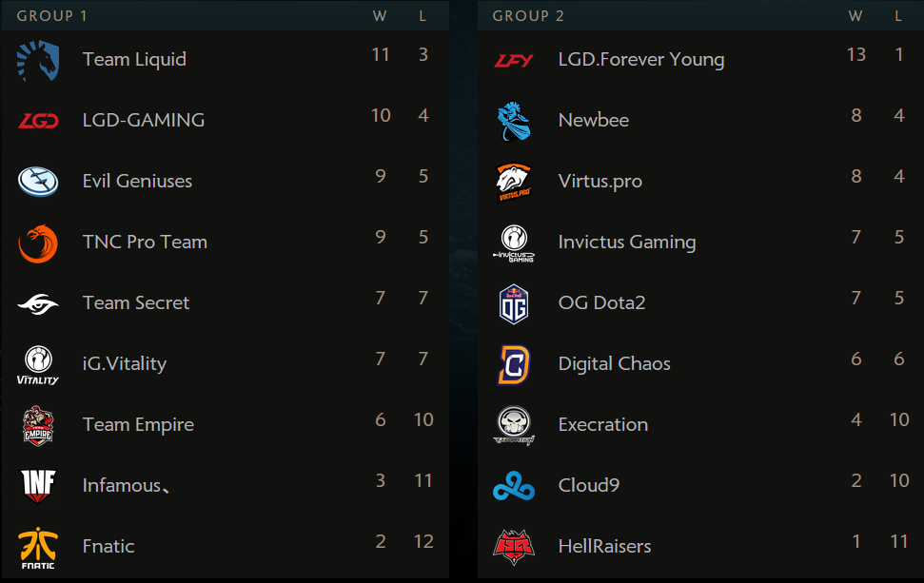The width and height of the screenshot is (924, 583).
Task: Click the Cloud9 blue cloud logo
Action: 514,486
